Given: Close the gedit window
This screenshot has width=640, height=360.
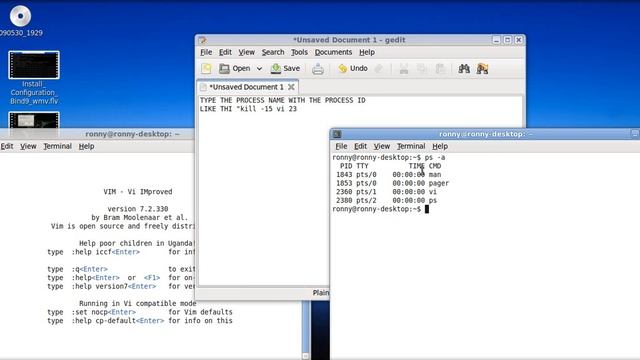Looking at the screenshot, I should (x=518, y=40).
